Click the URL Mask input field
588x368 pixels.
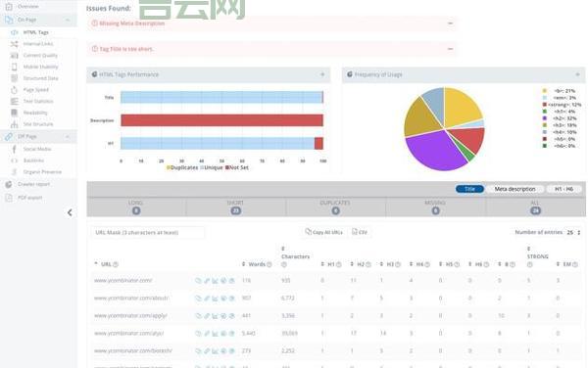coord(148,233)
